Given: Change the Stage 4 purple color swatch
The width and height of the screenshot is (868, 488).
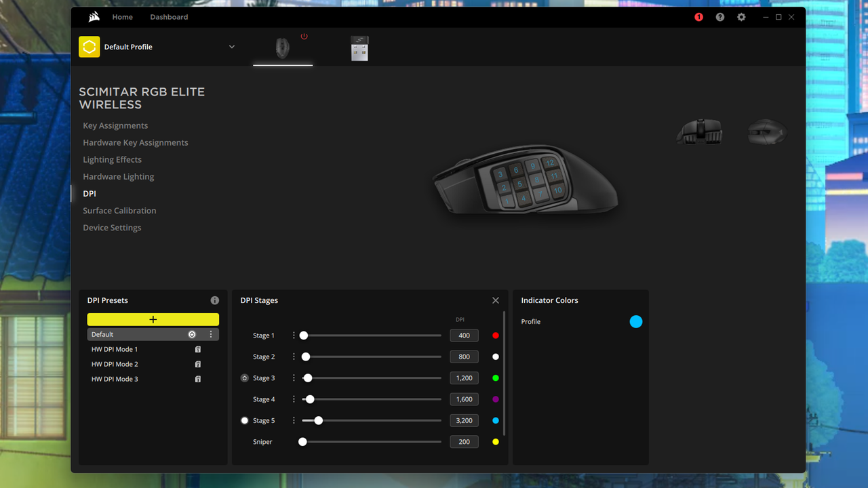Looking at the screenshot, I should [496, 399].
